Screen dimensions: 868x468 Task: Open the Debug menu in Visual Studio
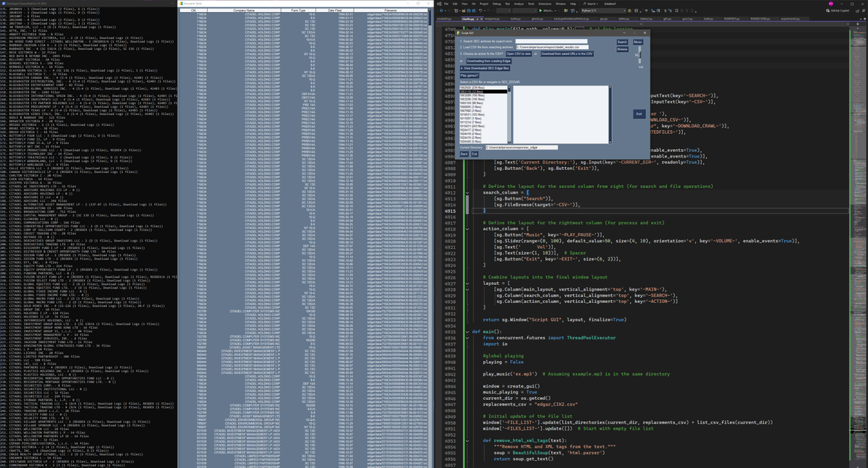[x=497, y=4]
